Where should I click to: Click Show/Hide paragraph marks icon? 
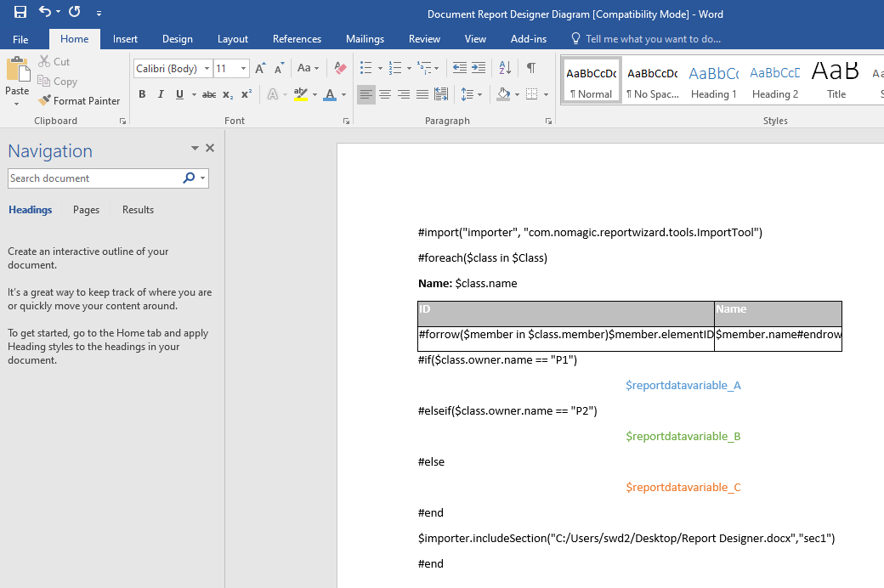click(531, 68)
